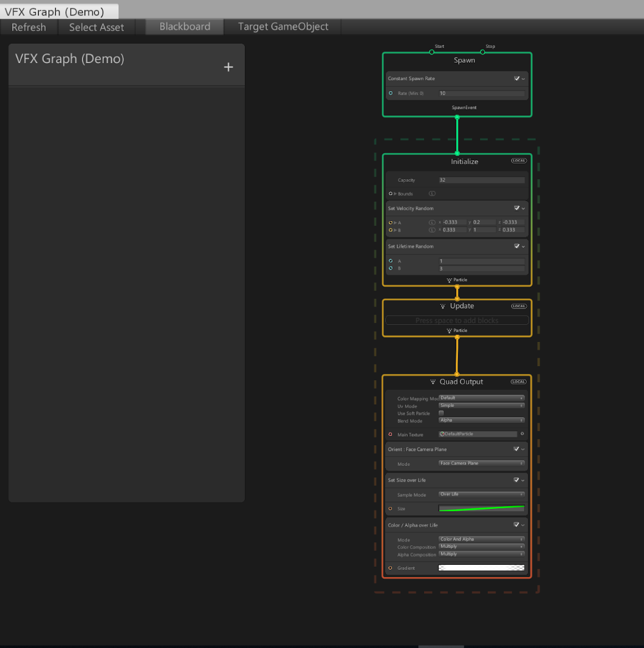The image size is (644, 648).
Task: Click the Main Texture object picker circle
Action: point(522,434)
